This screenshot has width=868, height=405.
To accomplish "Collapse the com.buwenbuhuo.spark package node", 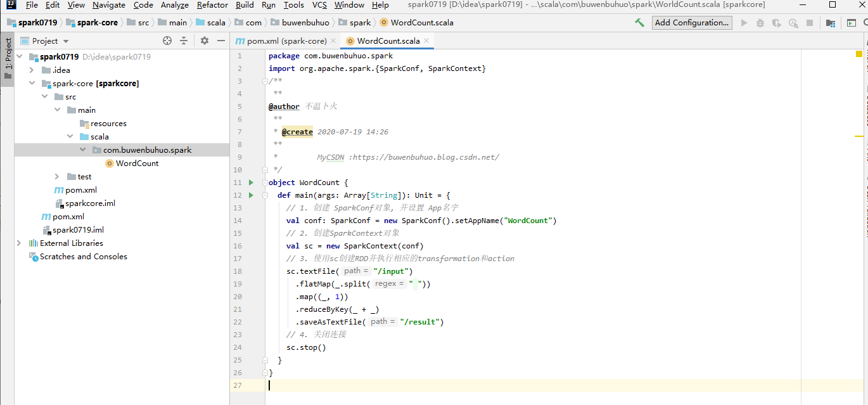I will 82,150.
